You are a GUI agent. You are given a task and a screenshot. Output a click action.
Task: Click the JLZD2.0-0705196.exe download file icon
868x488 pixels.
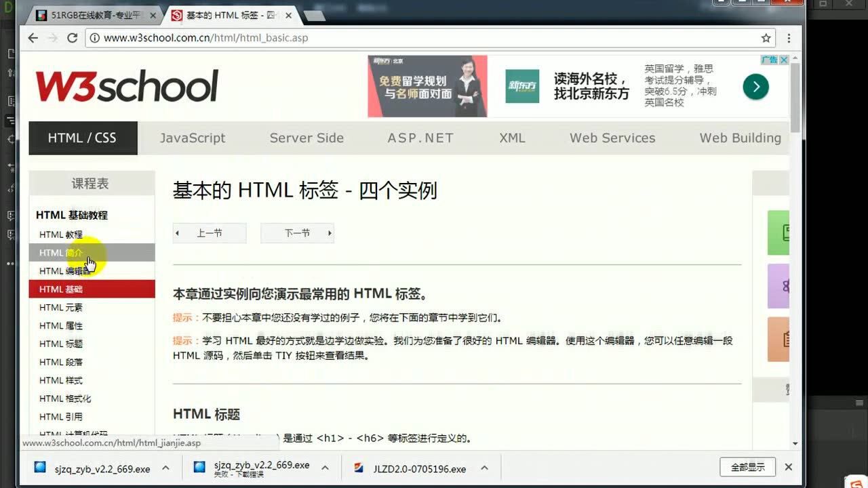[x=357, y=467]
